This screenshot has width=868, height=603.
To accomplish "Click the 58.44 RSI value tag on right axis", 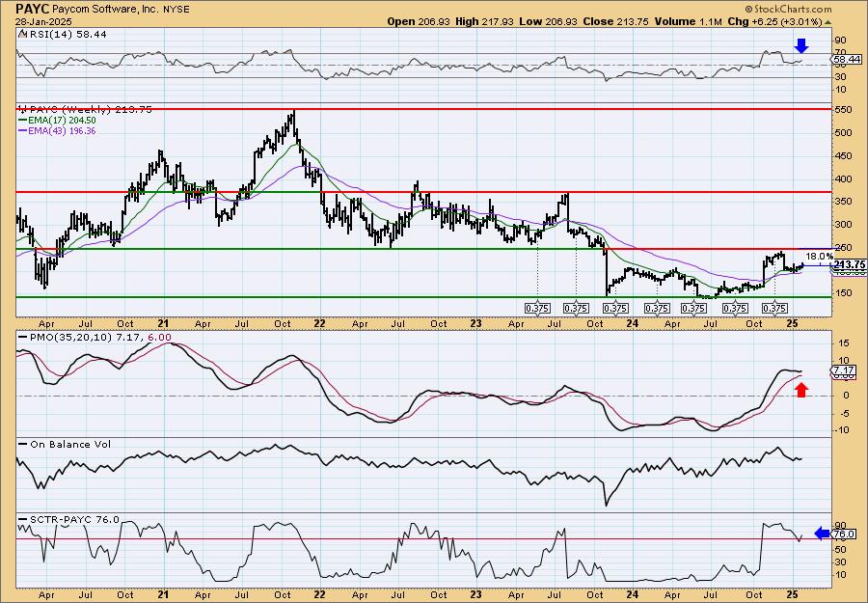I will 847,59.
